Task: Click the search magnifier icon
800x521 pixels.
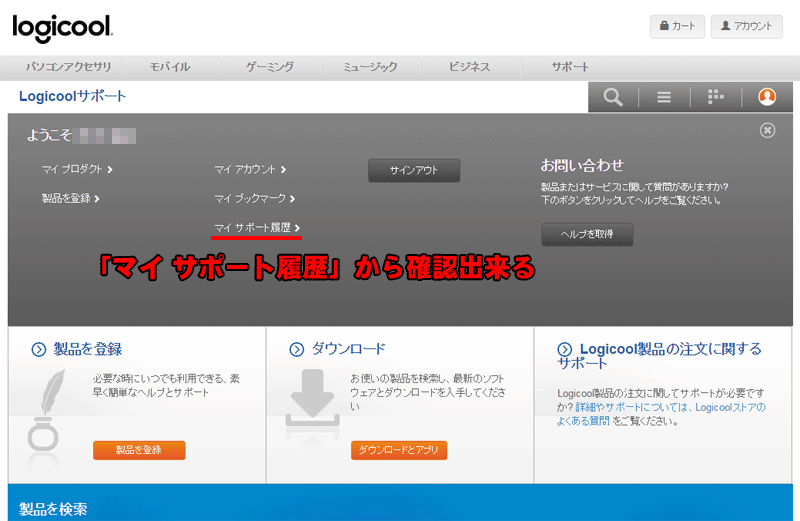Action: (613, 97)
